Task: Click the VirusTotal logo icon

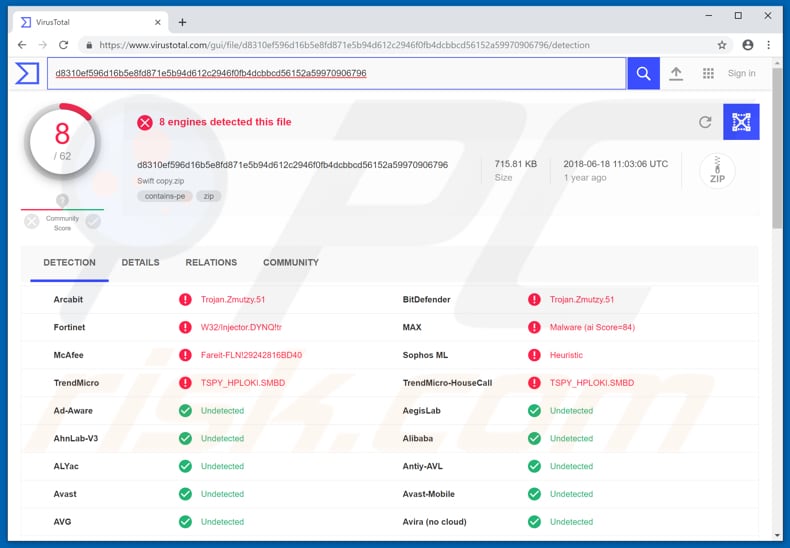Action: (x=27, y=73)
